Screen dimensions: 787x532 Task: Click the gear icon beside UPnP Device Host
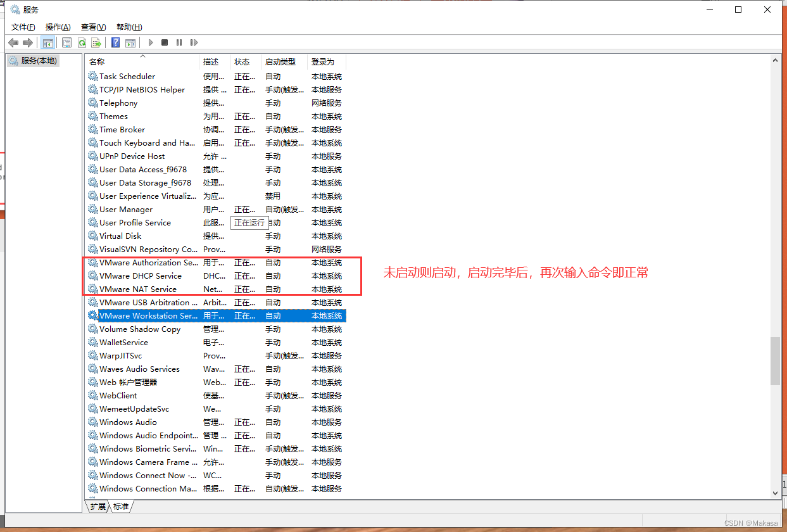point(93,156)
